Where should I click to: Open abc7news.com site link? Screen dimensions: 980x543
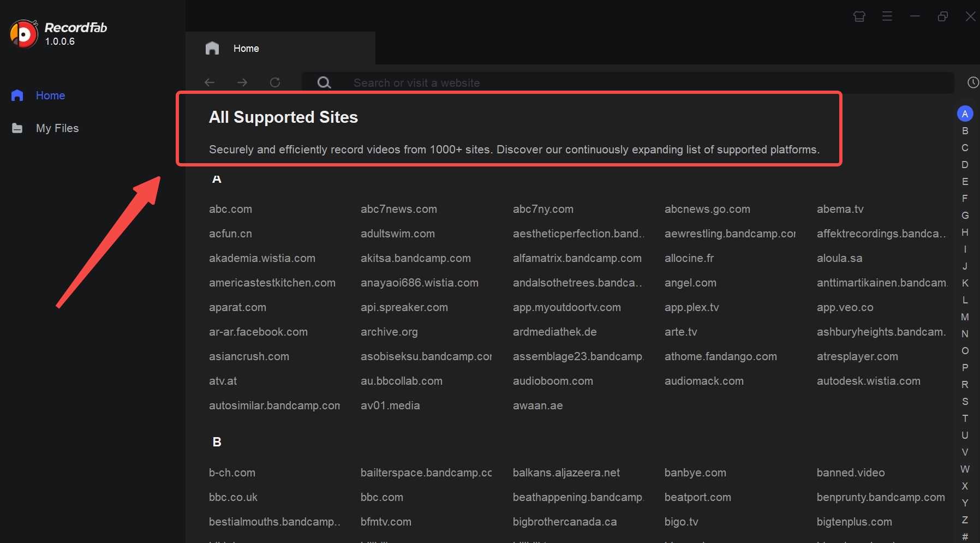[x=399, y=209]
